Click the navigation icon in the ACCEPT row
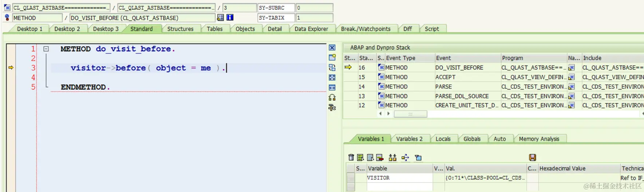 click(x=571, y=77)
